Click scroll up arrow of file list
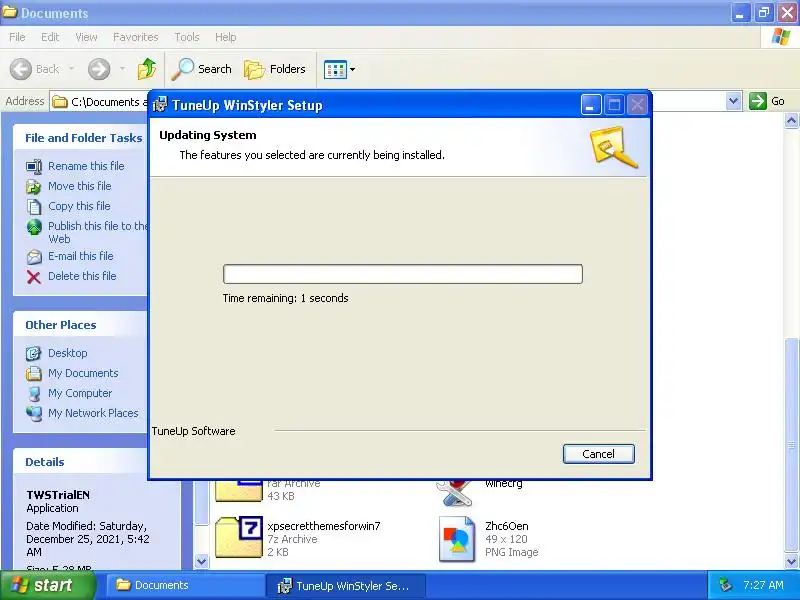 point(791,121)
